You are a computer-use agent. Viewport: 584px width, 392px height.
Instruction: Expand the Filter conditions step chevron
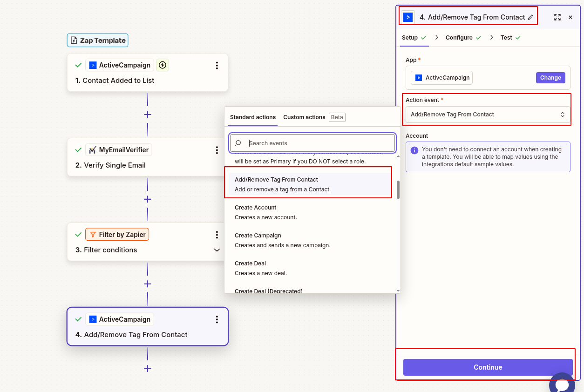(217, 249)
